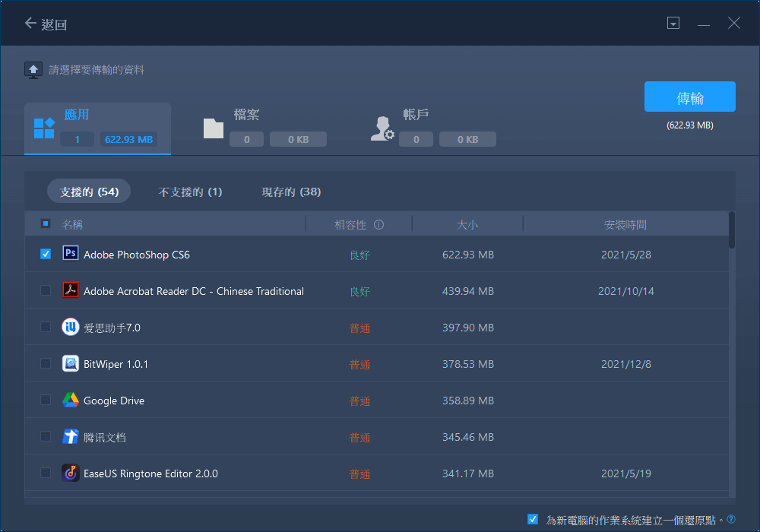Click the 腾讯文档 app icon

(x=71, y=436)
